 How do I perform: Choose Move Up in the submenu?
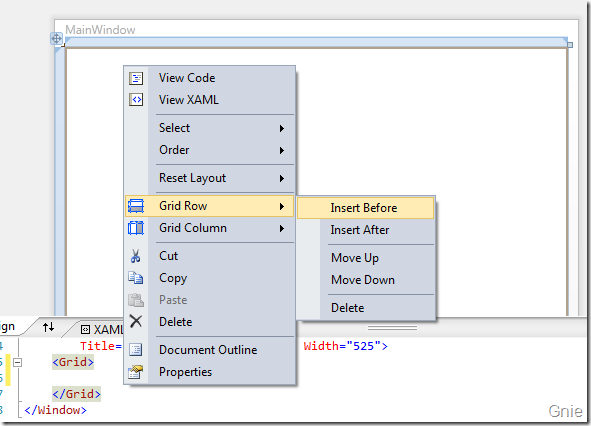[x=365, y=258]
